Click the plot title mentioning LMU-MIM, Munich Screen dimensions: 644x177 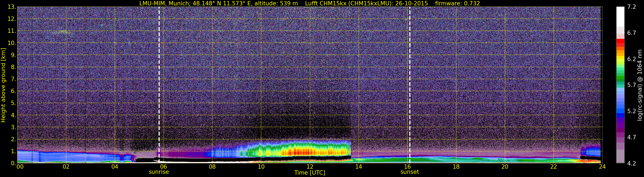(x=309, y=3)
